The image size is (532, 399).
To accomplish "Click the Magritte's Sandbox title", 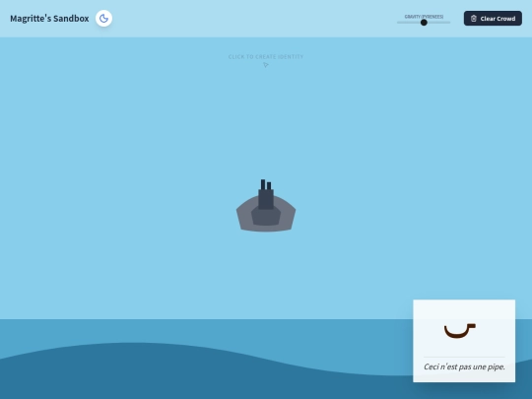I will 49,19.
